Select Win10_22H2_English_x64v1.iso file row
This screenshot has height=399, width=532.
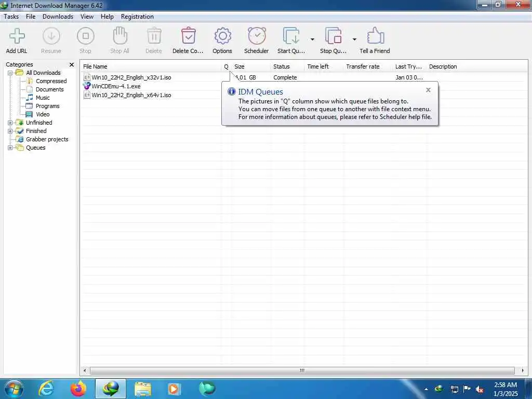pos(131,95)
